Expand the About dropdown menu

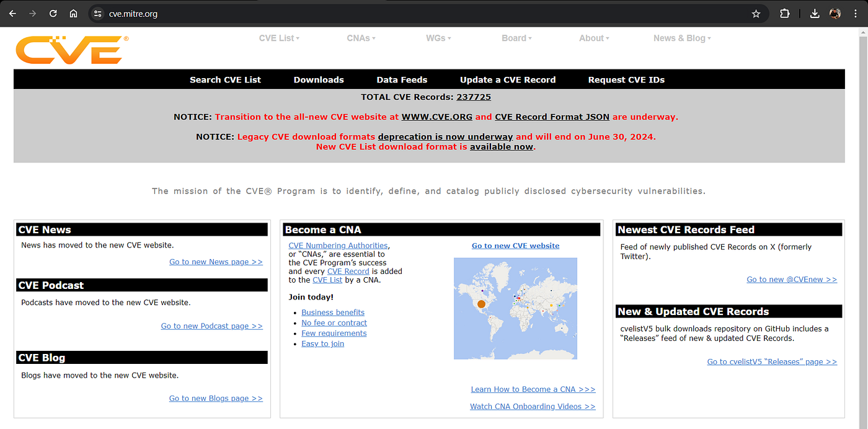[x=594, y=38]
